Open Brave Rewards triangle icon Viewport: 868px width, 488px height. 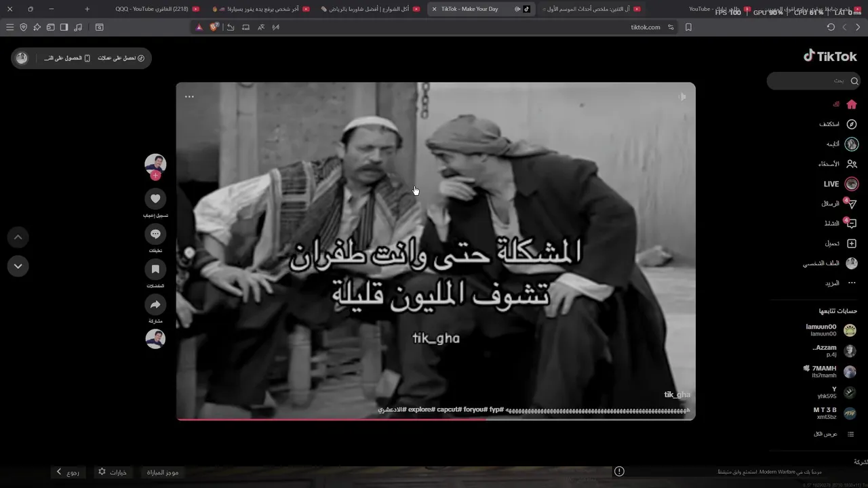click(199, 27)
